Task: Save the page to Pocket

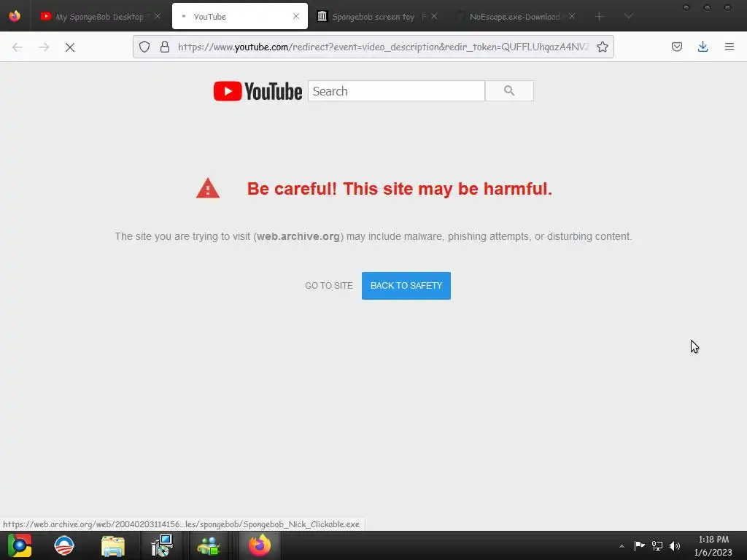Action: point(677,47)
